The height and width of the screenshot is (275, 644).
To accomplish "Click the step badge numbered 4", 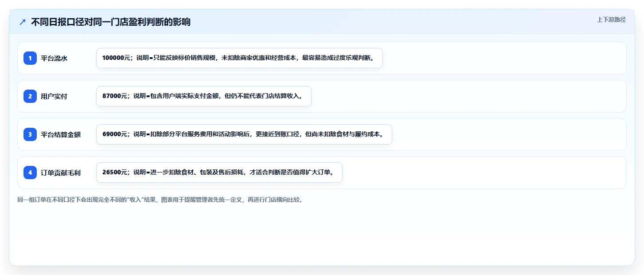I will click(x=30, y=173).
